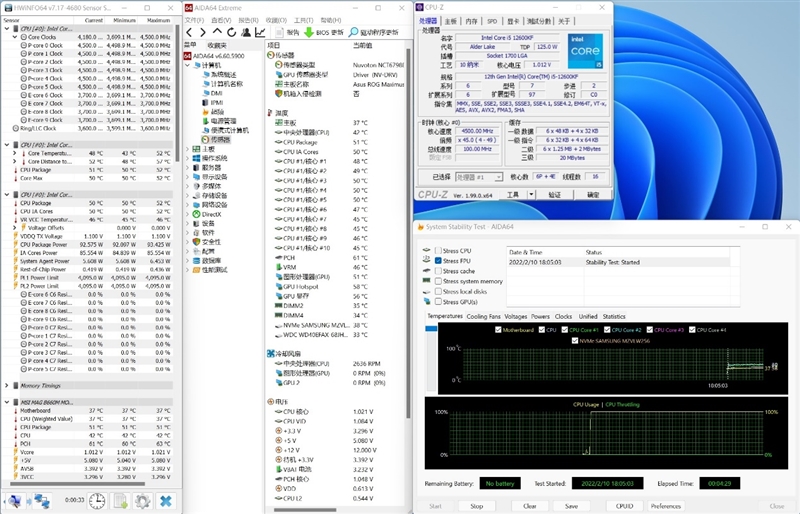This screenshot has width=800, height=514.
Task: Open the File(F) menu in AIDA64
Action: pos(194,20)
